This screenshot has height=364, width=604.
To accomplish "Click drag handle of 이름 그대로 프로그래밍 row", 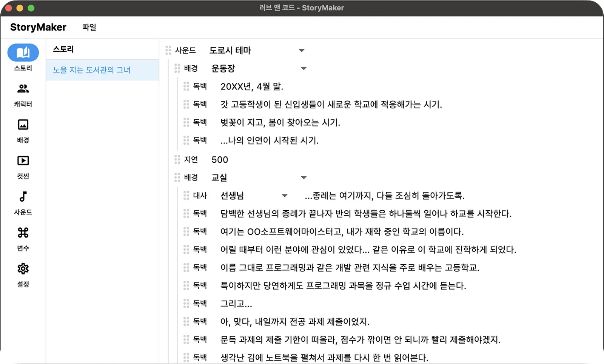I will pos(186,268).
